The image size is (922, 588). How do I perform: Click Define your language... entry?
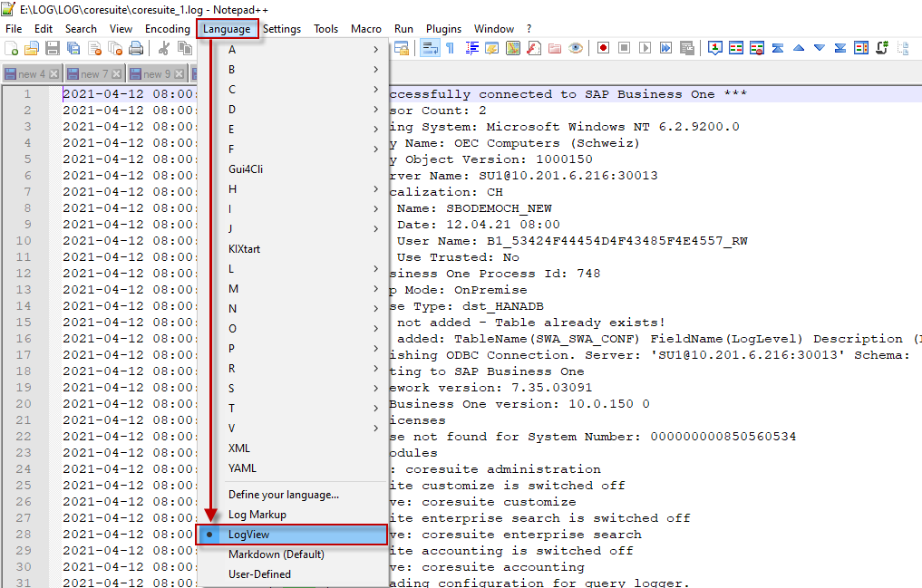click(292, 495)
